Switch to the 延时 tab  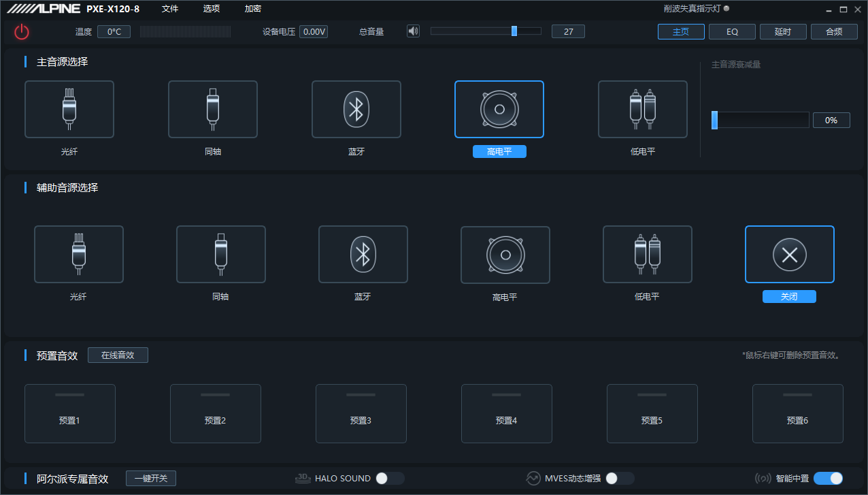(783, 32)
